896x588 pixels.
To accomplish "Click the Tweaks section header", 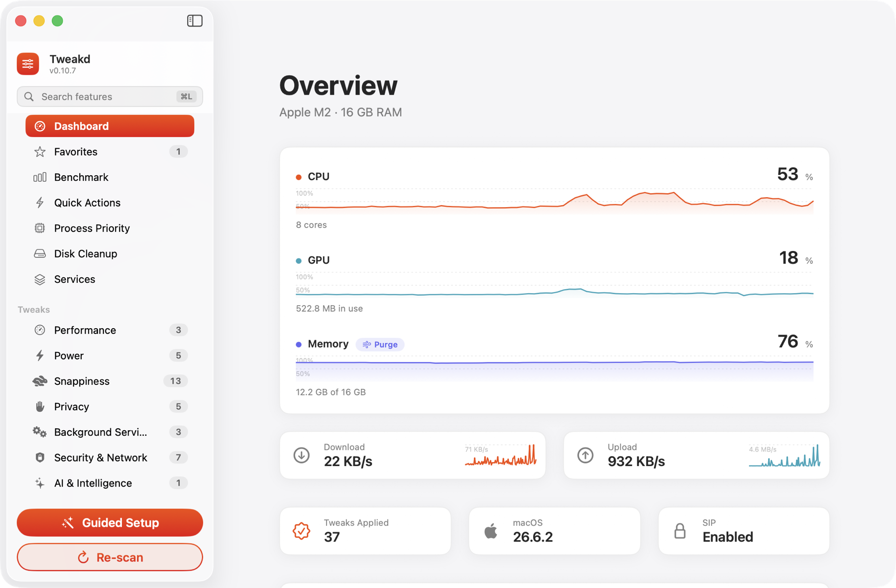I will point(34,310).
